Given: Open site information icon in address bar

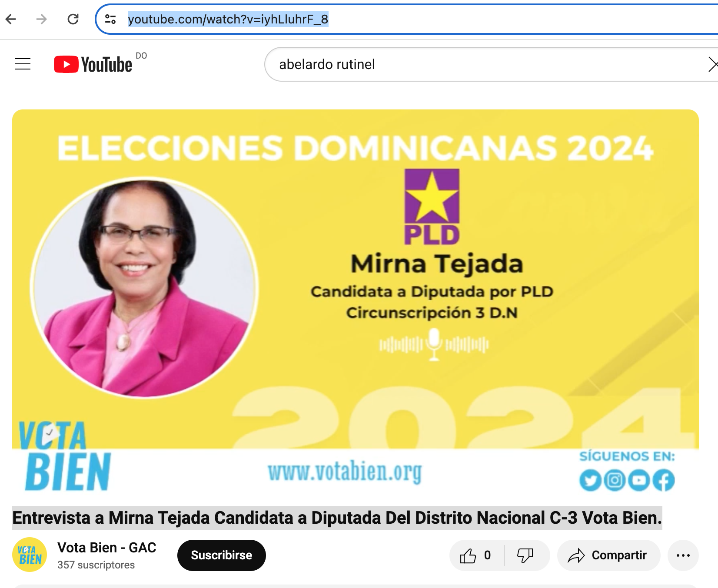Looking at the screenshot, I should (110, 19).
